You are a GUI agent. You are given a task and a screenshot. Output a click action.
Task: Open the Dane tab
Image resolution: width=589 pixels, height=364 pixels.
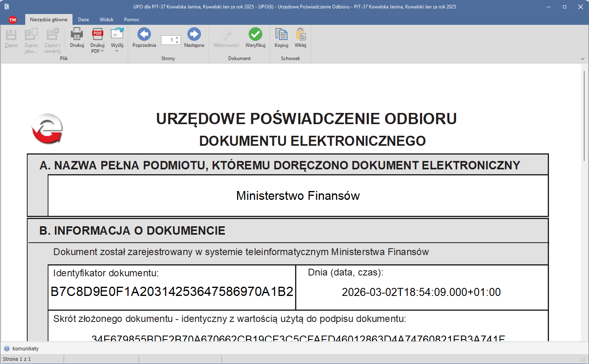[x=84, y=19]
